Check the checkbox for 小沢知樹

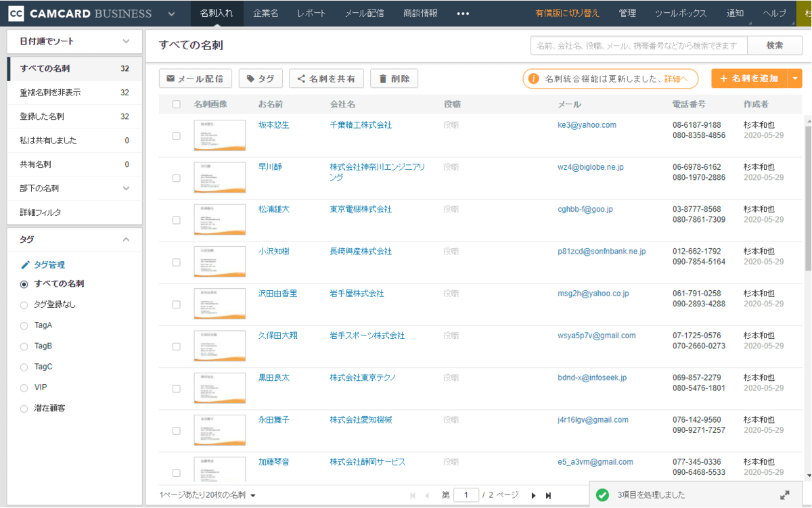click(177, 262)
